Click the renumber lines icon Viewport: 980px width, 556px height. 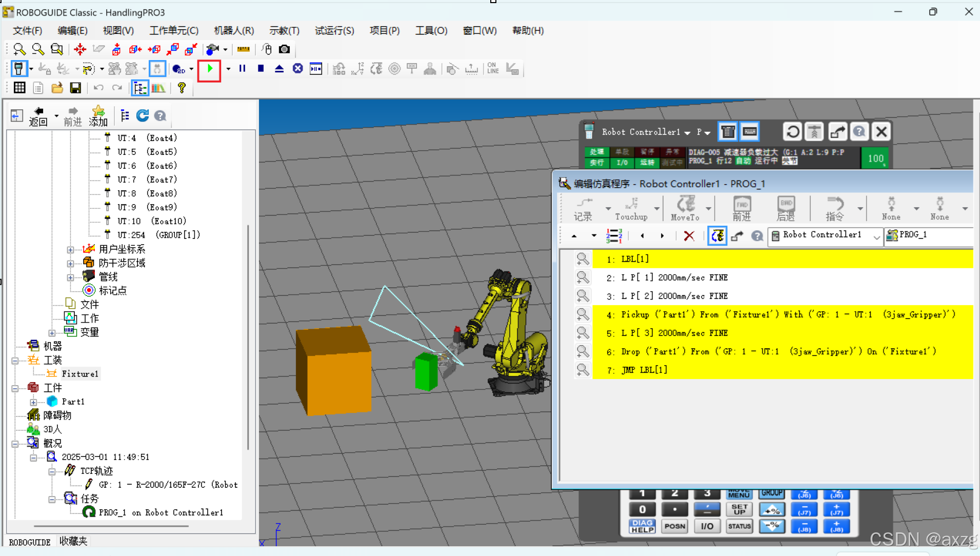[x=614, y=236]
